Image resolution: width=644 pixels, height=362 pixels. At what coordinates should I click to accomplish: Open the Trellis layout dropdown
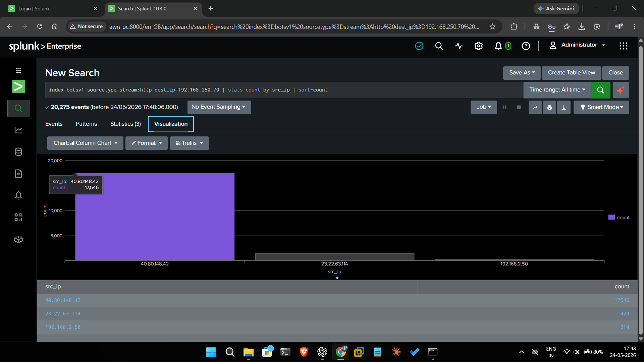click(190, 143)
